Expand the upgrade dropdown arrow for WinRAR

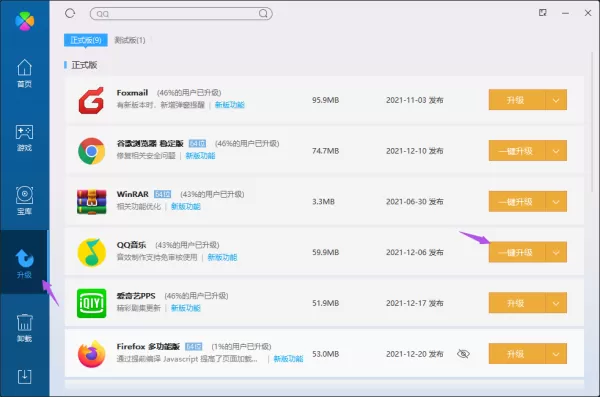[556, 202]
